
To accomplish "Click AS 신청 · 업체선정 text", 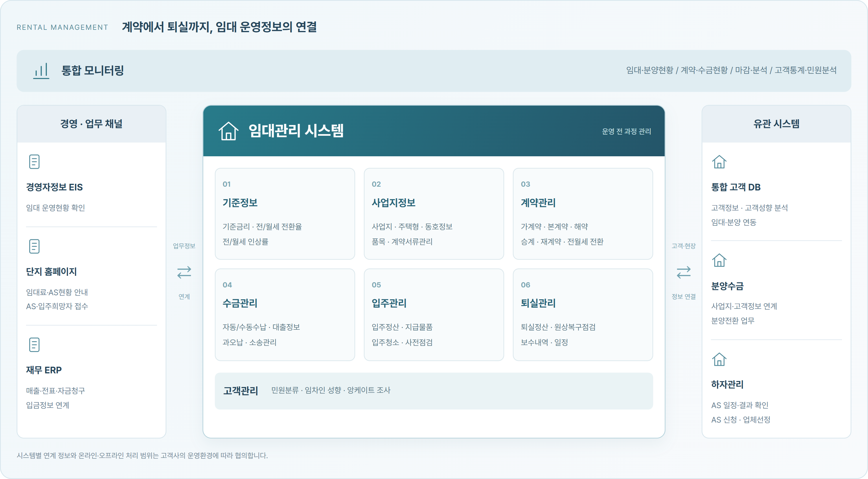I will 741,420.
